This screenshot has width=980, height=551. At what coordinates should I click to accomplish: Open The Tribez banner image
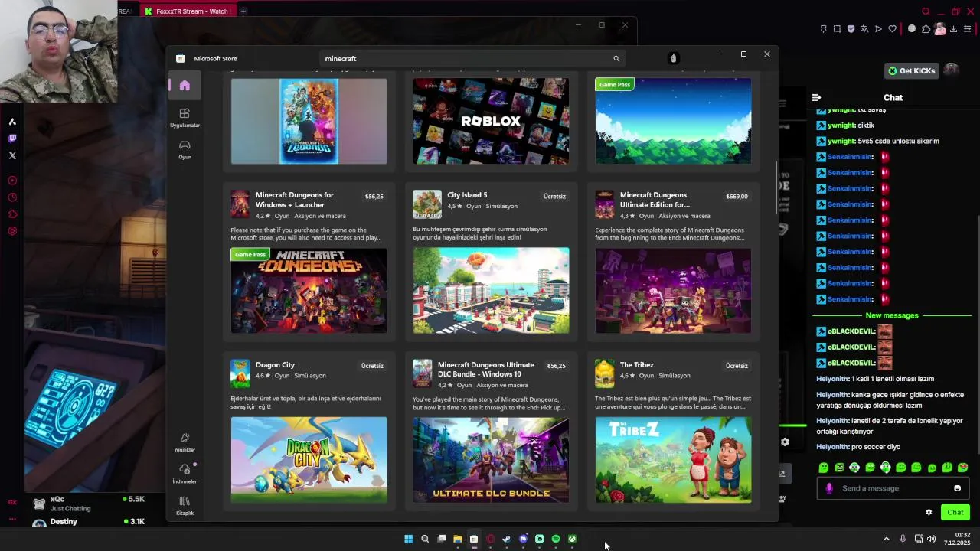673,460
